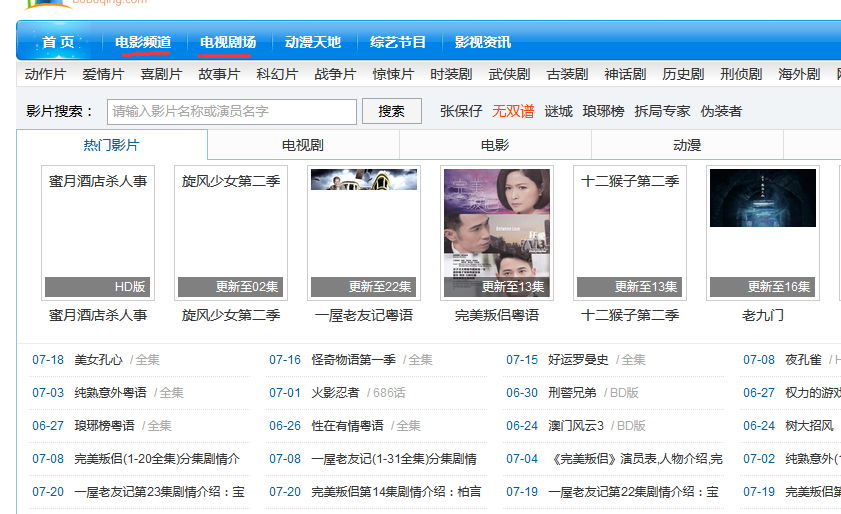Viewport: 841px width, 514px height.
Task: Browse the 喜剧片 category
Action: pos(161,74)
